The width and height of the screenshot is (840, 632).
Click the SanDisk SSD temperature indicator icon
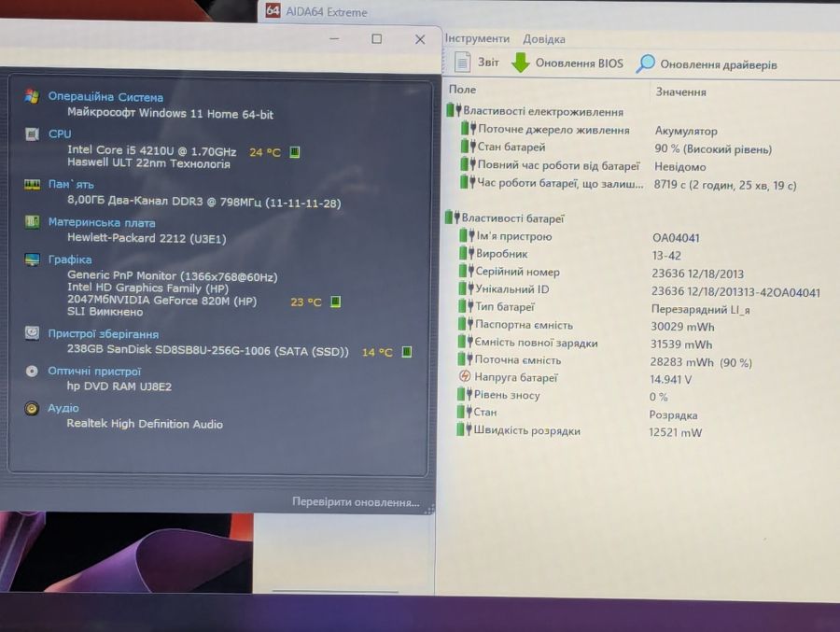click(x=407, y=352)
